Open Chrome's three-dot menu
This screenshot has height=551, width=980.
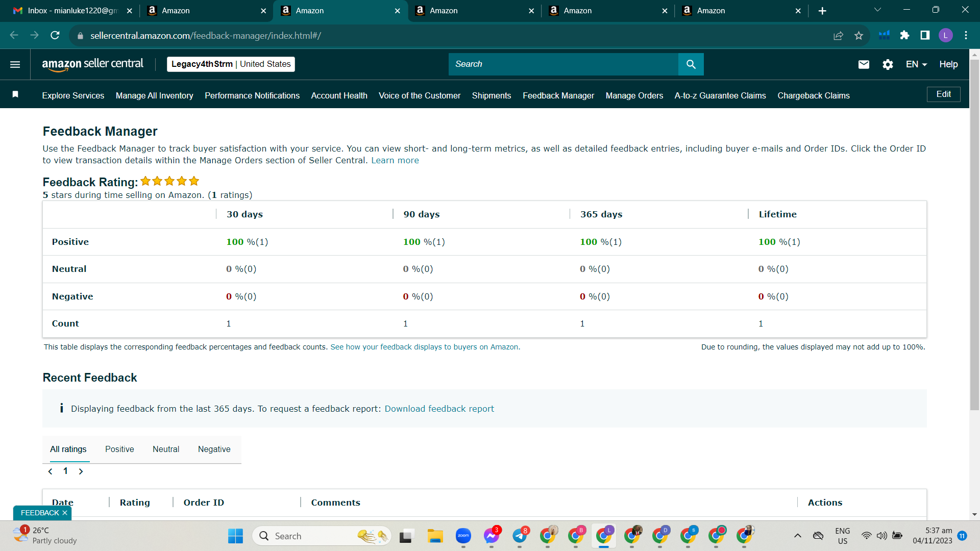[966, 35]
